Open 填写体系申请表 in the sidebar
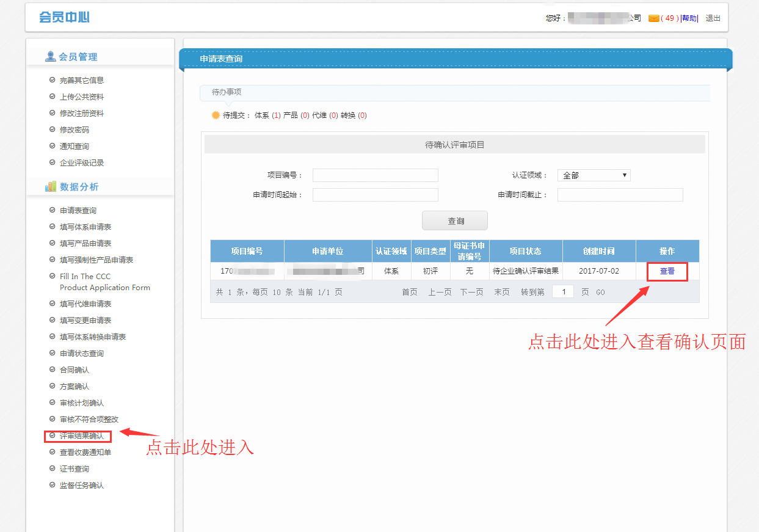The width and height of the screenshot is (759, 532). 85,227
